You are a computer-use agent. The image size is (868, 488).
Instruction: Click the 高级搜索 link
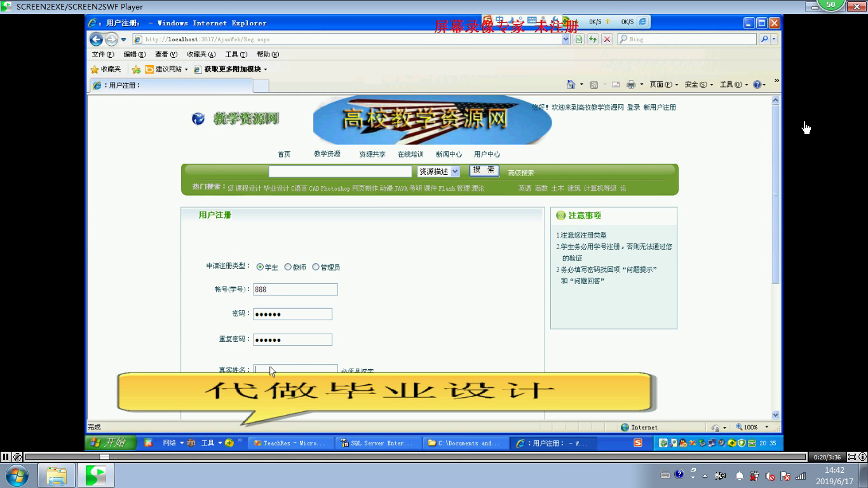tap(521, 173)
